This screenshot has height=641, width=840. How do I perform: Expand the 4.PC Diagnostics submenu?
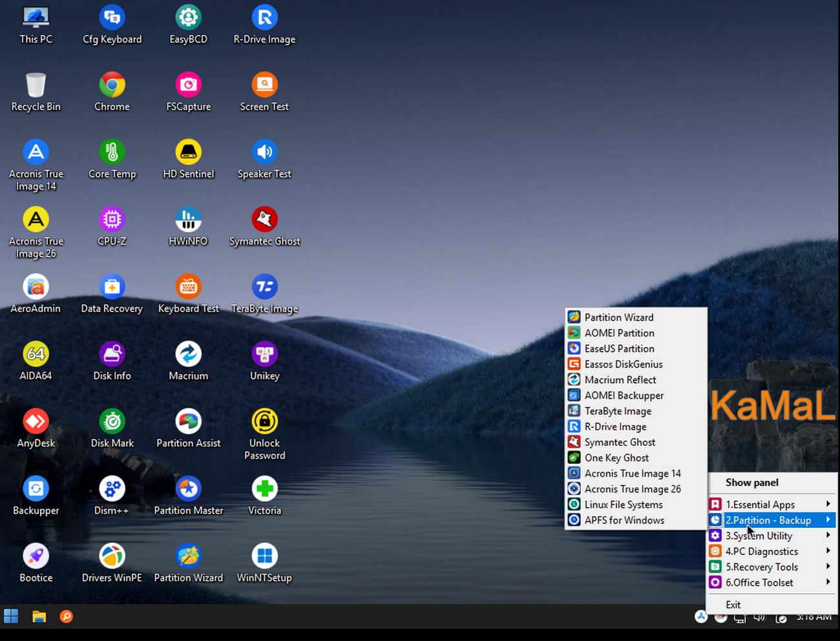pos(772,551)
